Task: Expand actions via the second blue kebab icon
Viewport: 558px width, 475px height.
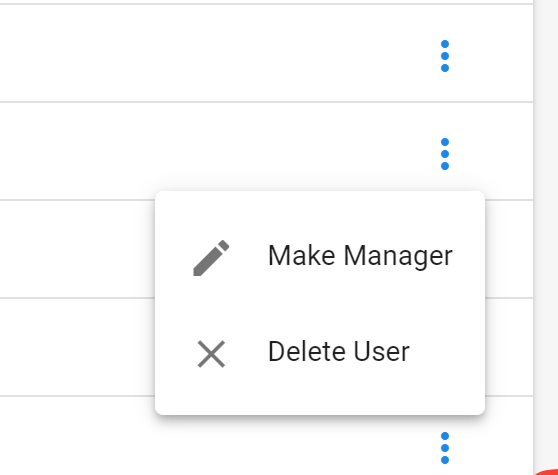Action: point(444,154)
